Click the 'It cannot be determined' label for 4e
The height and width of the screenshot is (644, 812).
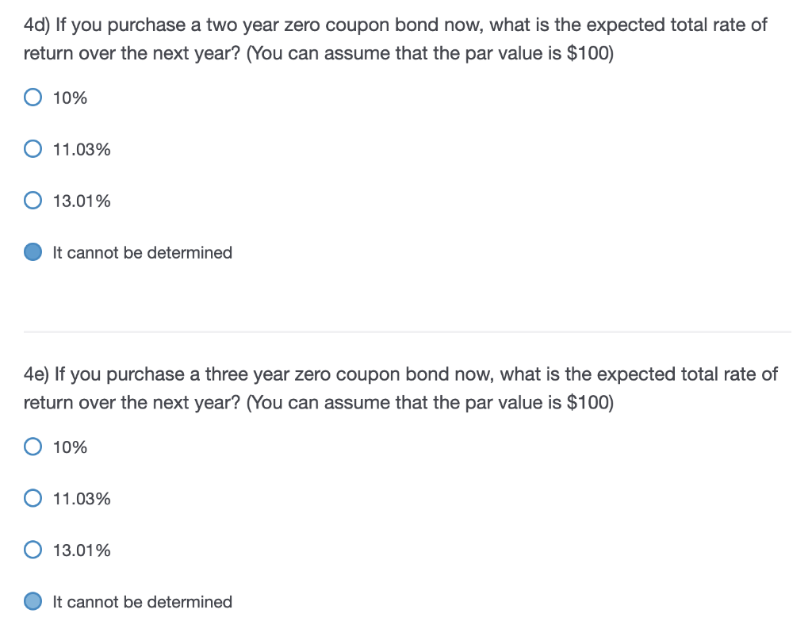(141, 602)
